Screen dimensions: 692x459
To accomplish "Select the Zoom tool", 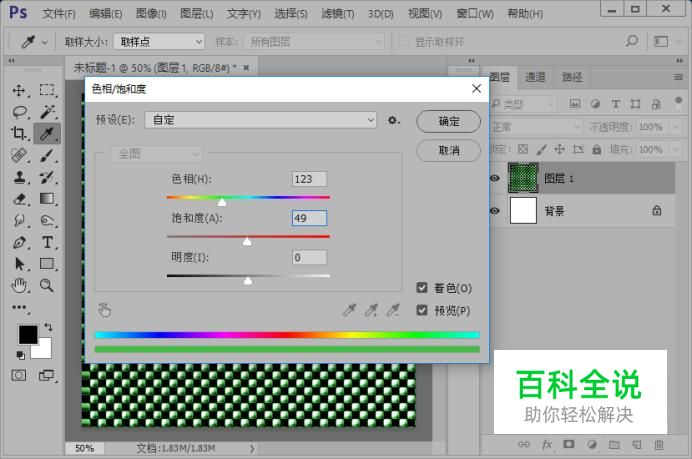I will [x=46, y=286].
